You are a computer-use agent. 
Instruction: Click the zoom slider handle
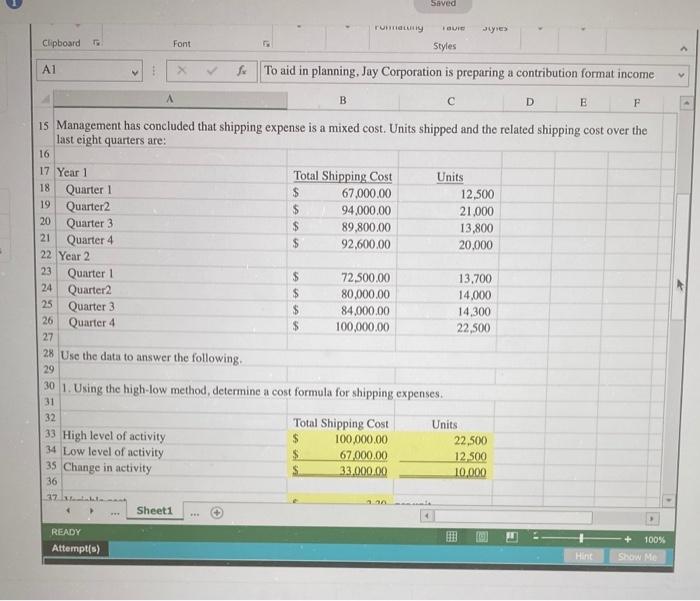[x=581, y=538]
